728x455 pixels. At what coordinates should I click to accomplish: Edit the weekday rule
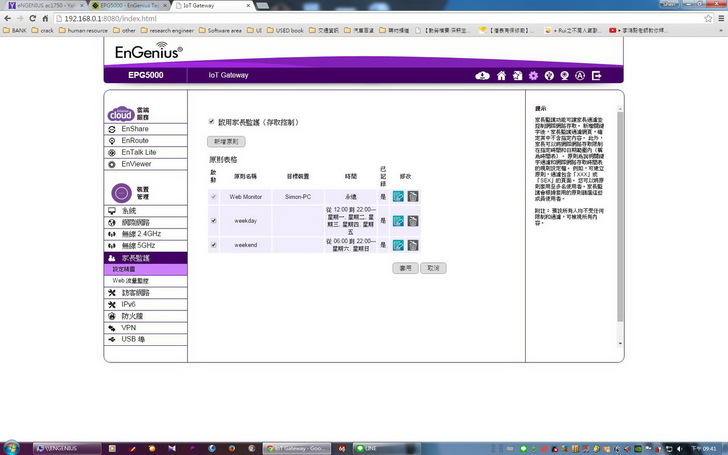click(x=398, y=220)
